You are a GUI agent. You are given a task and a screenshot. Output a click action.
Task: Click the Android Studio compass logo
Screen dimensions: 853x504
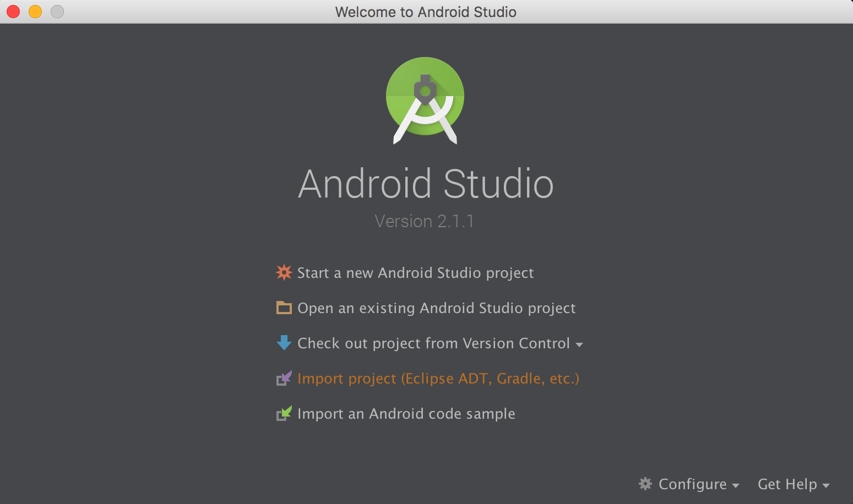click(425, 100)
